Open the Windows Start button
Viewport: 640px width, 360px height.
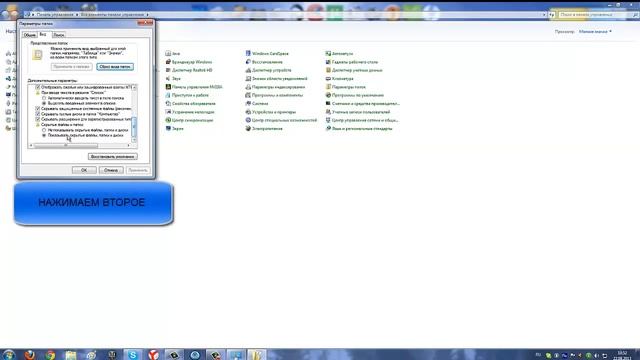coord(9,354)
